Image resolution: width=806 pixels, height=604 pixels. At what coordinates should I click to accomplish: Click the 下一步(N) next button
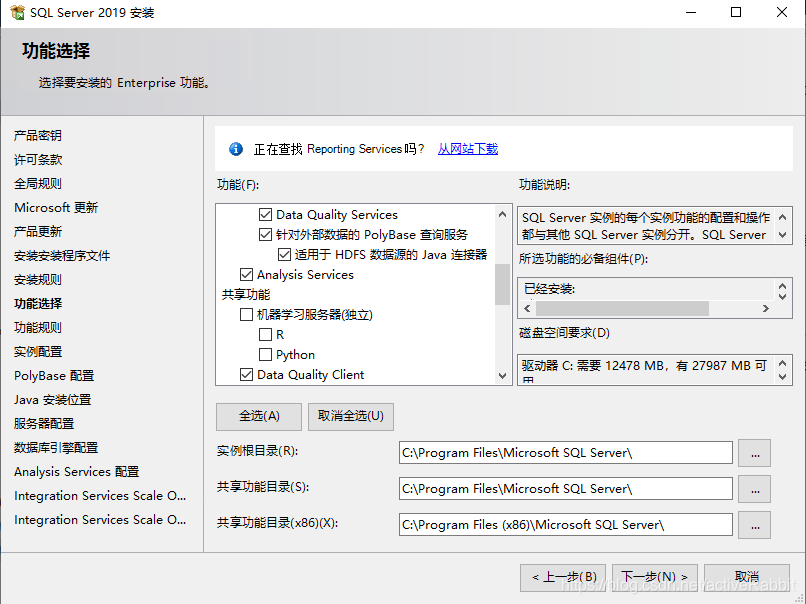tap(654, 577)
